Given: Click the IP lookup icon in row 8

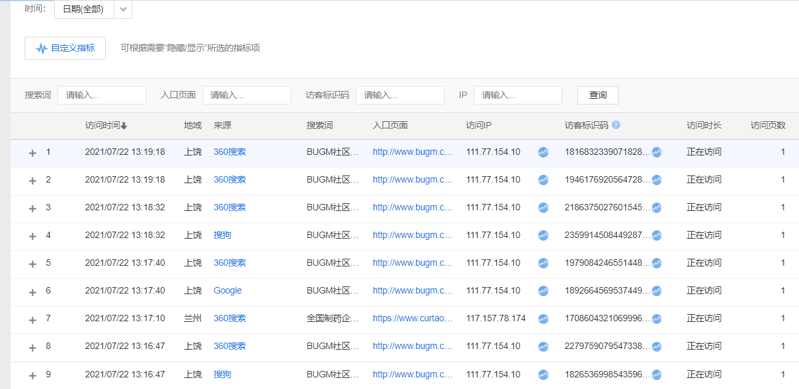Looking at the screenshot, I should [543, 346].
